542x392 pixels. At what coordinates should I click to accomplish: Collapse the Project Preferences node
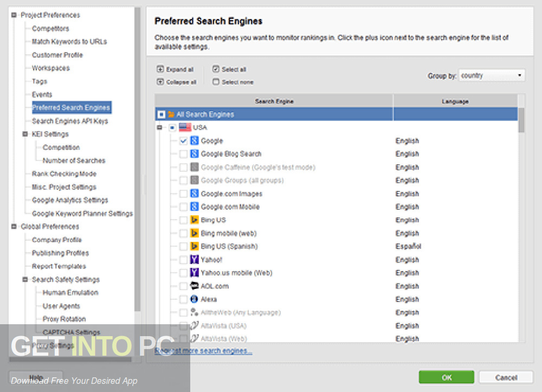point(14,15)
